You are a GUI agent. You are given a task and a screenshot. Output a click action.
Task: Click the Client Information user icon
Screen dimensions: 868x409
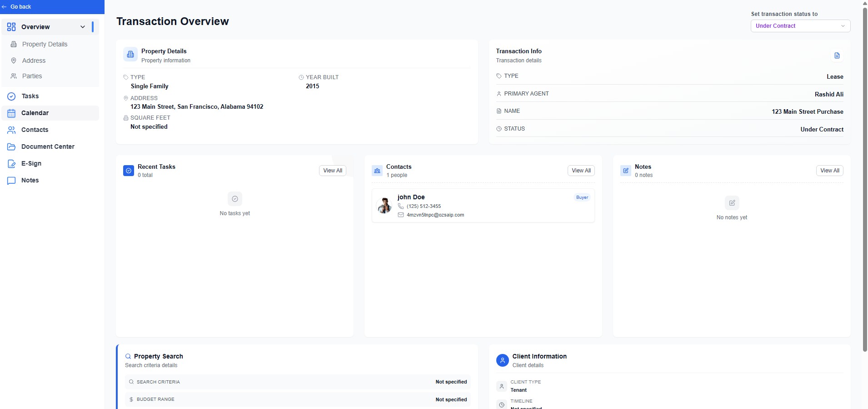click(x=502, y=360)
